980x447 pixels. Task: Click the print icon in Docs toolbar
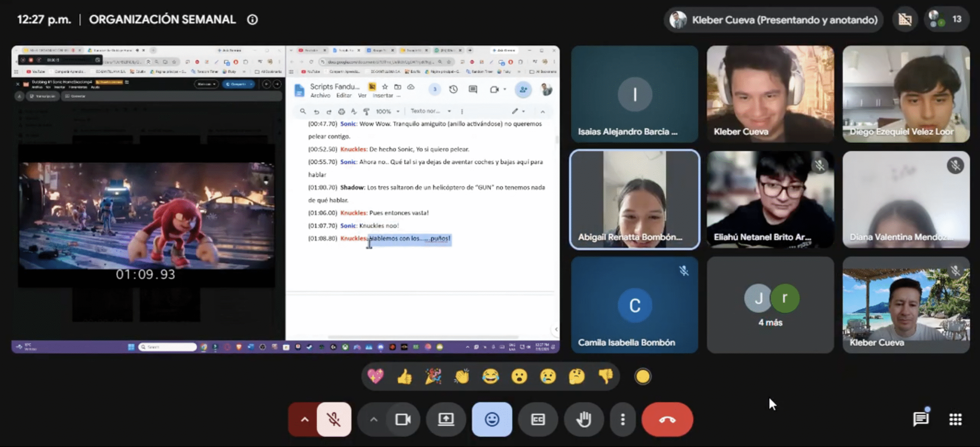click(341, 111)
